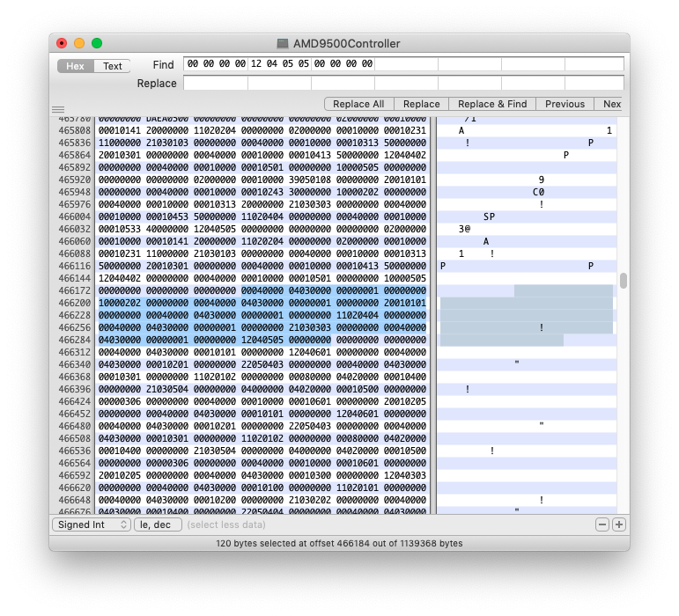Screen dimensions: 679x616
Task: Click hex value 12040402 in row 465864
Action: 405,155
